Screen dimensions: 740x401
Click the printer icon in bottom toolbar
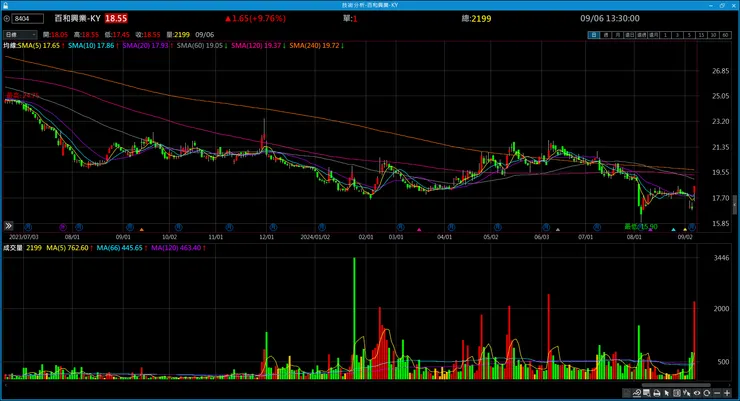coord(656,393)
